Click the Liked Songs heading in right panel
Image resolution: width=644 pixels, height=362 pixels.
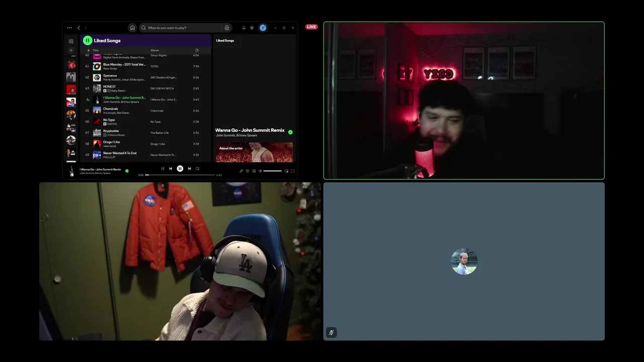(x=225, y=40)
